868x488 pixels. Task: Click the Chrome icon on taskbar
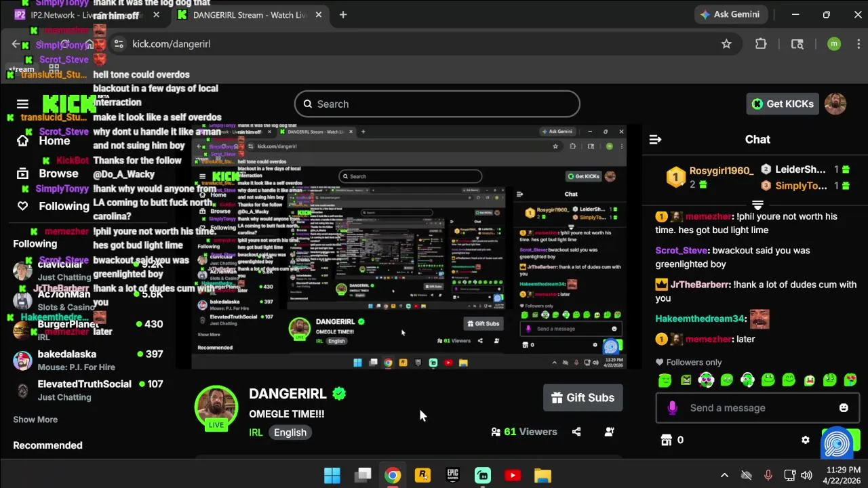(393, 476)
